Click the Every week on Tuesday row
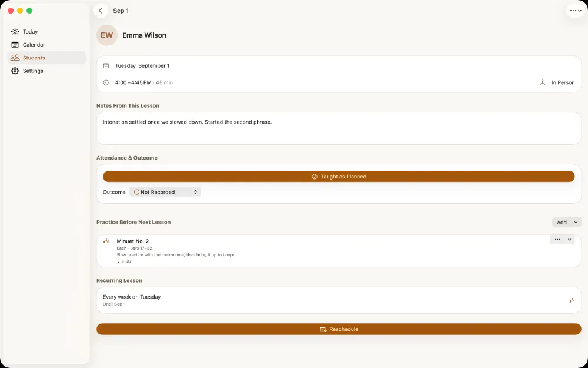 coord(339,300)
